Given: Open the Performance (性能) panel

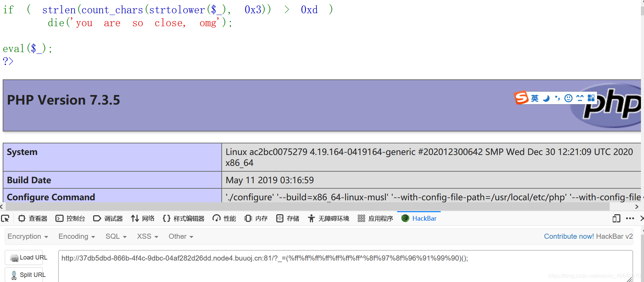Looking at the screenshot, I should 224,218.
